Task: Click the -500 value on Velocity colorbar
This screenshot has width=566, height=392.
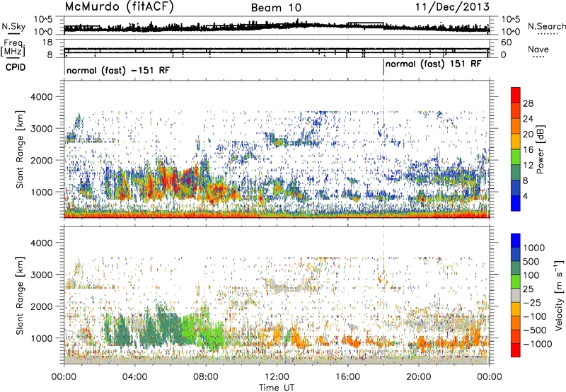Action: click(x=535, y=330)
